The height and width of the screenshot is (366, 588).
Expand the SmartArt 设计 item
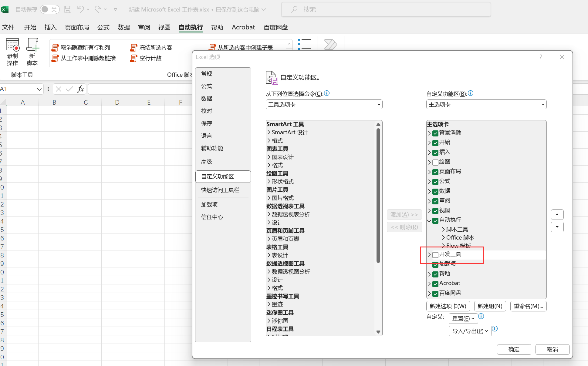269,132
